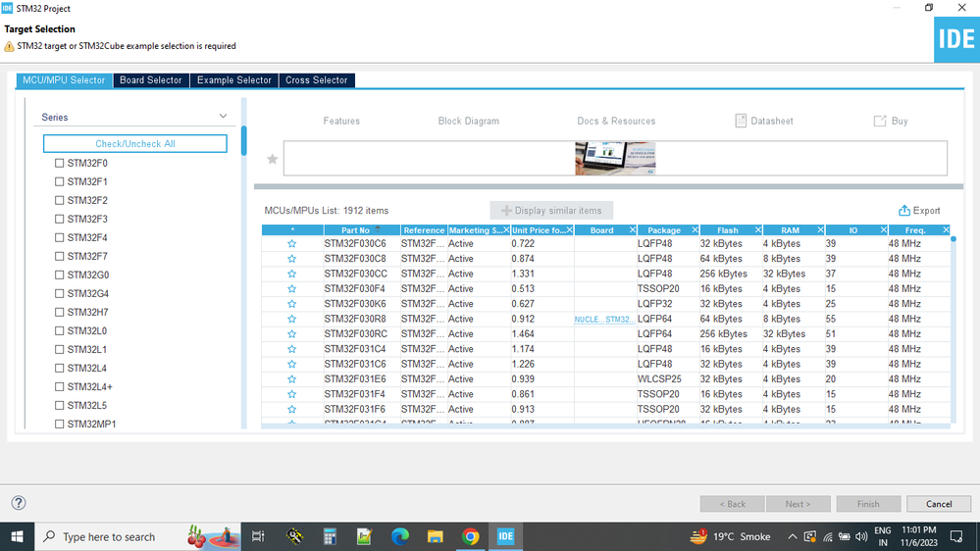The width and height of the screenshot is (980, 551).
Task: Click the Buy icon link
Action: [880, 121]
